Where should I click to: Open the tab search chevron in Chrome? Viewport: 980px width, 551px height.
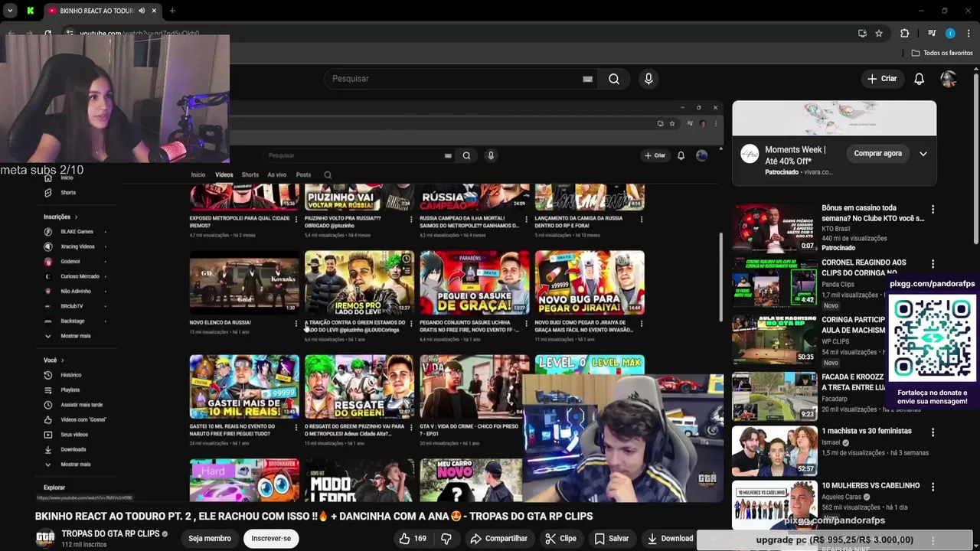point(10,11)
